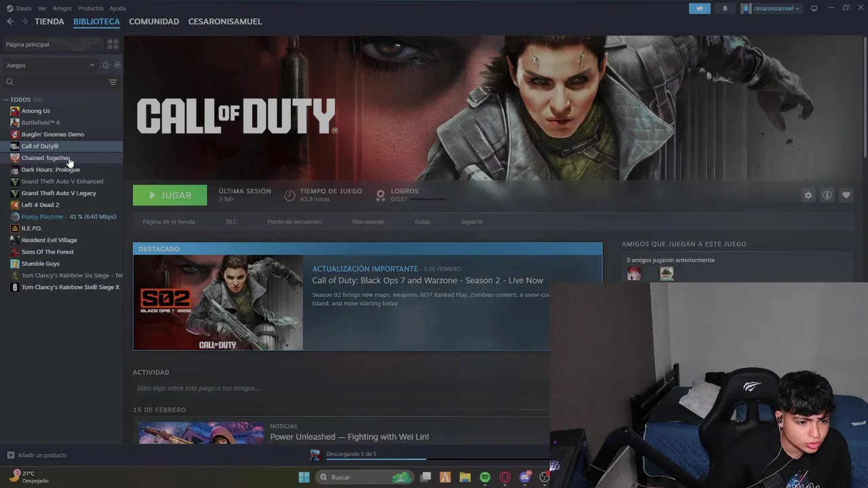Open Call of Duty game info icon
868x488 pixels.
(827, 195)
